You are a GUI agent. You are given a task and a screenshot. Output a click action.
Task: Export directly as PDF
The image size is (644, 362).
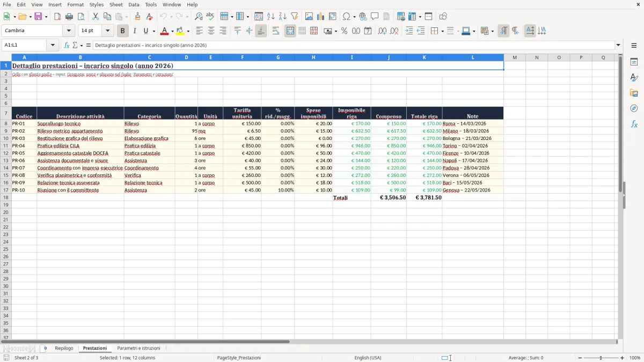57,17
